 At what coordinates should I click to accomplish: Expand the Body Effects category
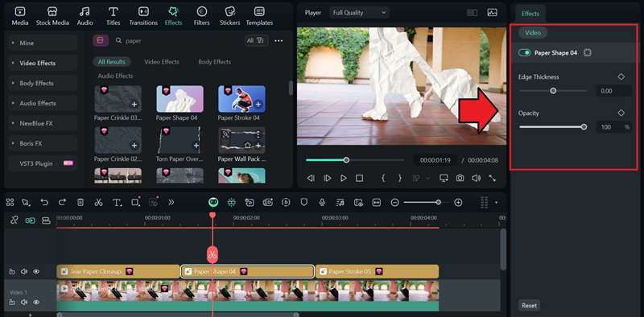(43, 83)
